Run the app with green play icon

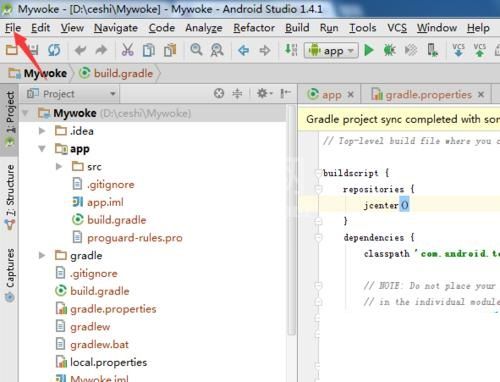369,50
